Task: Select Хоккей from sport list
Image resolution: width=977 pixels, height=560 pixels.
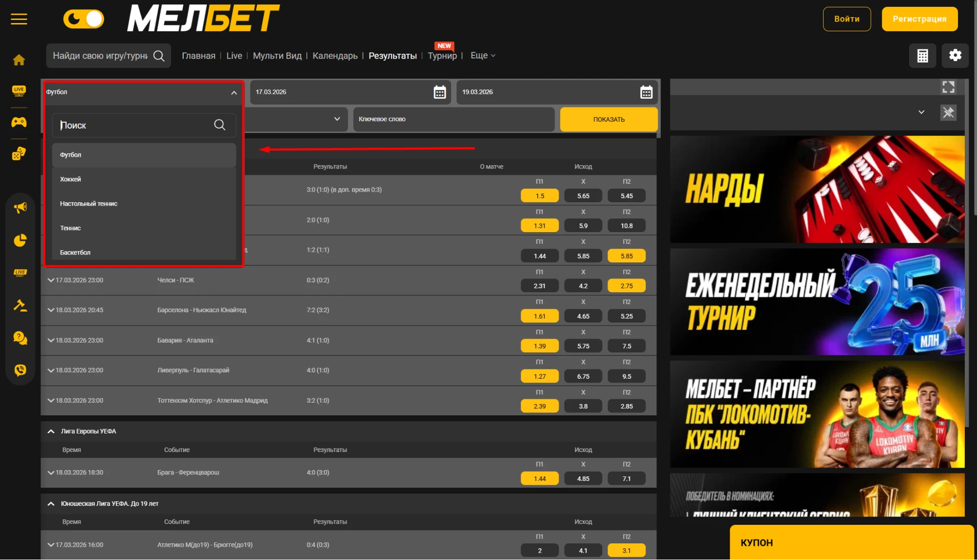Action: 71,179
